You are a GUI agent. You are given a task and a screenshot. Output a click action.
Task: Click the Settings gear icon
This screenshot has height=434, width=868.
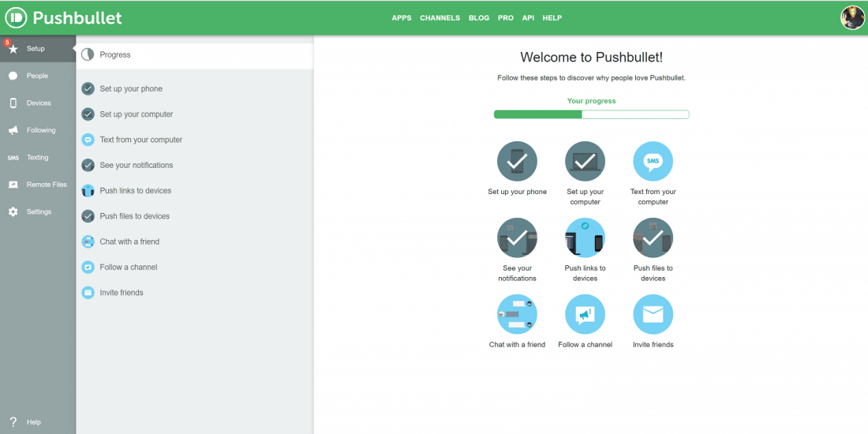coord(13,212)
